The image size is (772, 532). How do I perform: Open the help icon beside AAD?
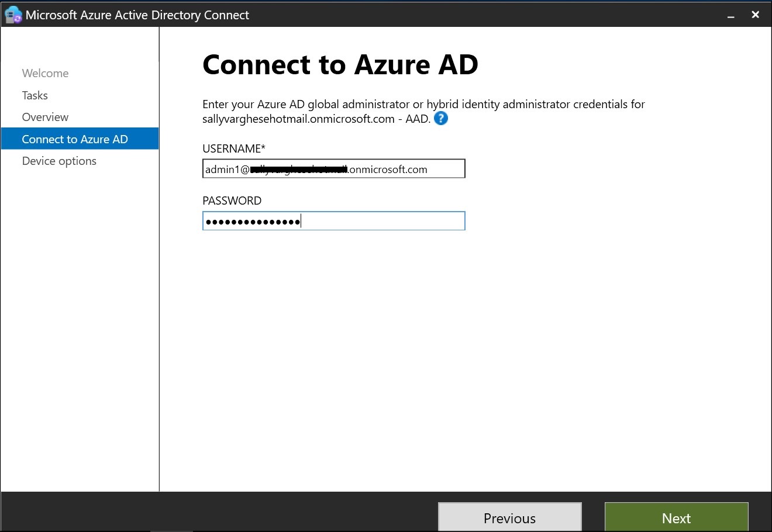441,119
